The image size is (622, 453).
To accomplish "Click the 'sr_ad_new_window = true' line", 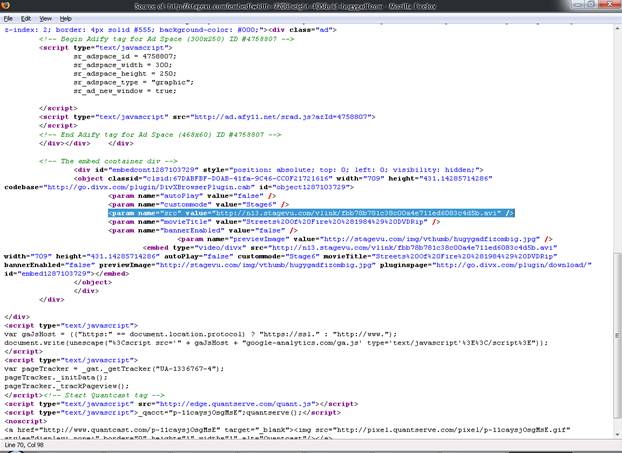I will 125,91.
